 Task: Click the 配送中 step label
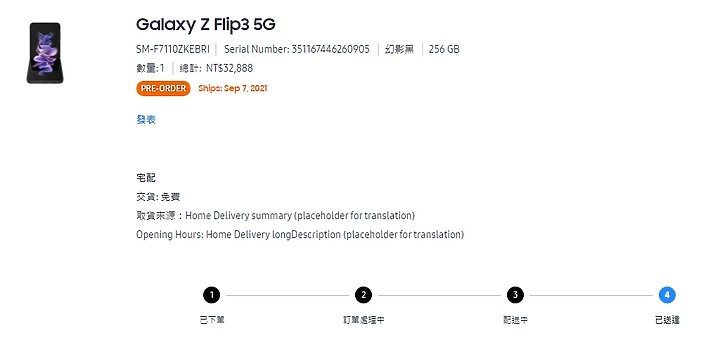click(515, 320)
